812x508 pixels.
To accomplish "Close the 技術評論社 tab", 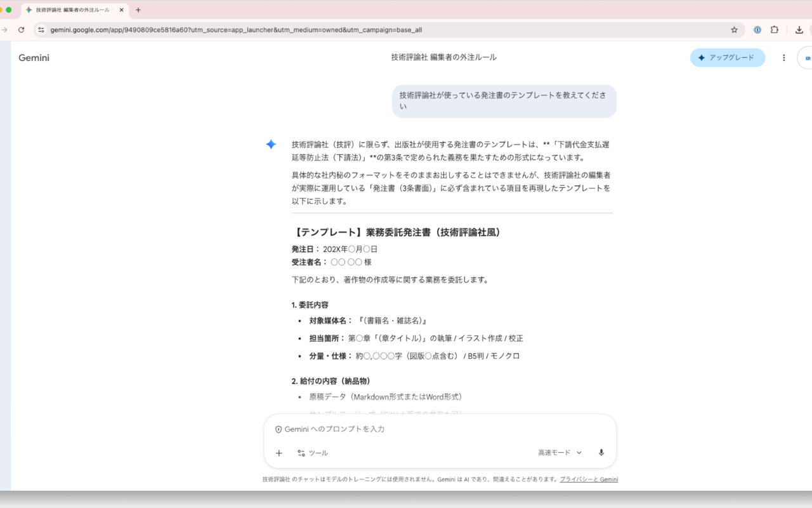I will 122,10.
